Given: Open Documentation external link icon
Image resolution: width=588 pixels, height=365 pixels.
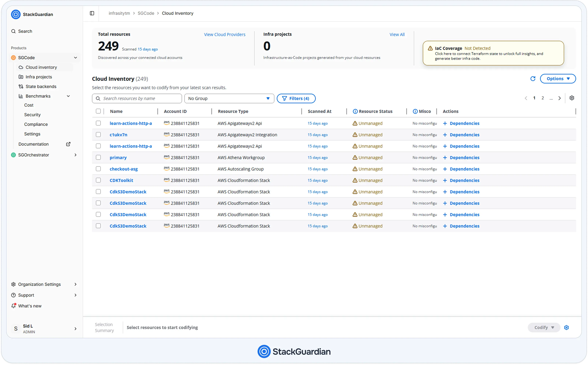Looking at the screenshot, I should click(68, 144).
